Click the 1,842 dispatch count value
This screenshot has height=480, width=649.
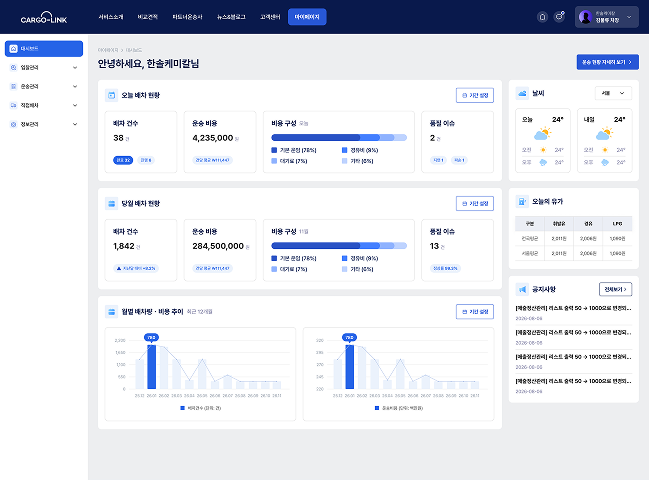point(124,246)
